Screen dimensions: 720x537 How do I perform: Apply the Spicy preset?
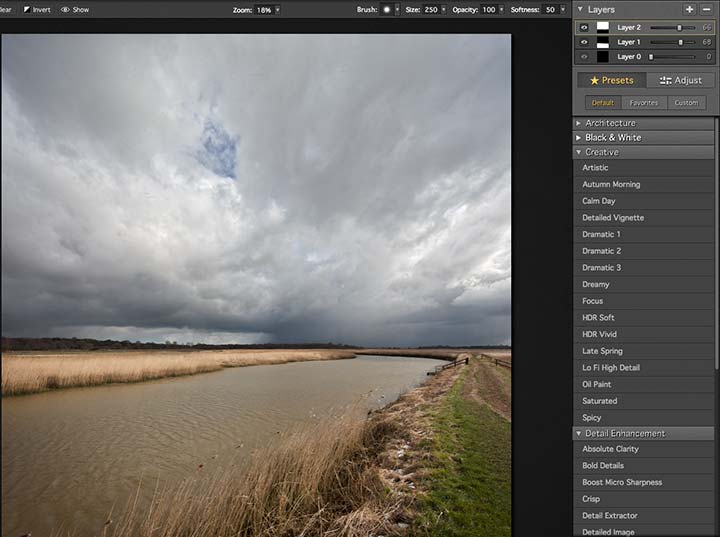[644, 418]
